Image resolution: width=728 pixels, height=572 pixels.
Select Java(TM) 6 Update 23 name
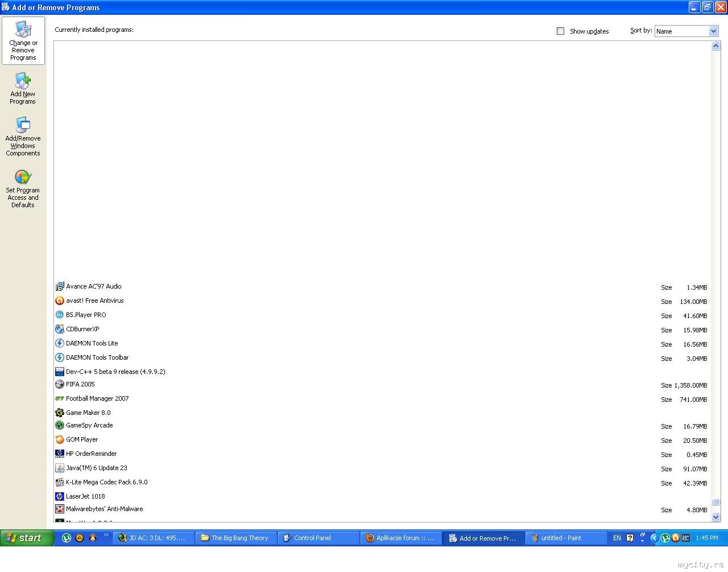97,468
